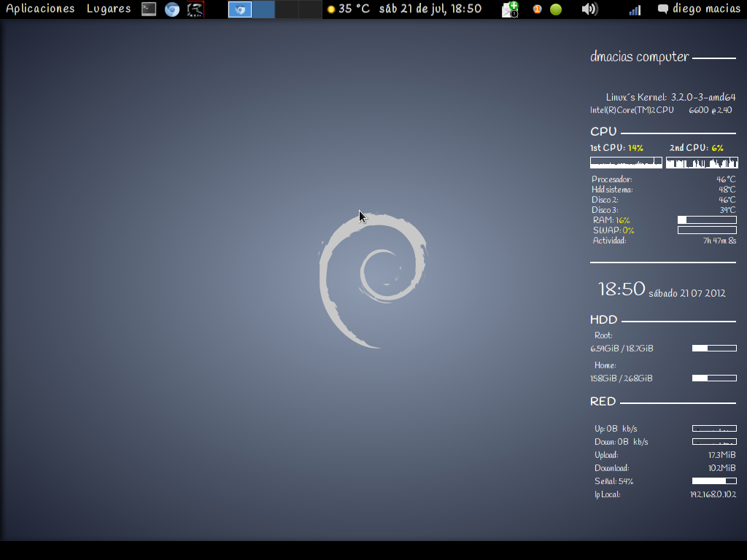Switch to the fourth workspace in the pager
Image resolution: width=747 pixels, height=560 pixels.
pos(310,9)
